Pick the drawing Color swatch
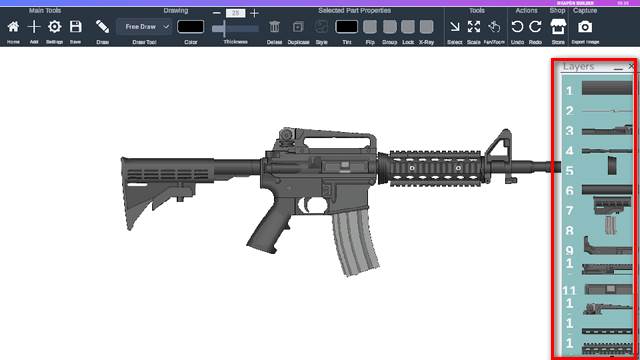 (x=191, y=27)
